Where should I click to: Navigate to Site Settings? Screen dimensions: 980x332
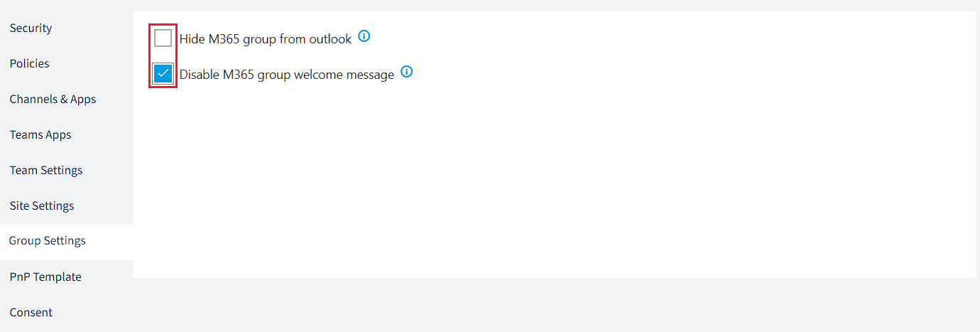pos(42,205)
